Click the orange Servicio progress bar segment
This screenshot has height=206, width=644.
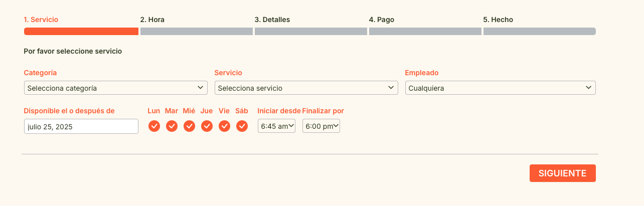coord(81,32)
